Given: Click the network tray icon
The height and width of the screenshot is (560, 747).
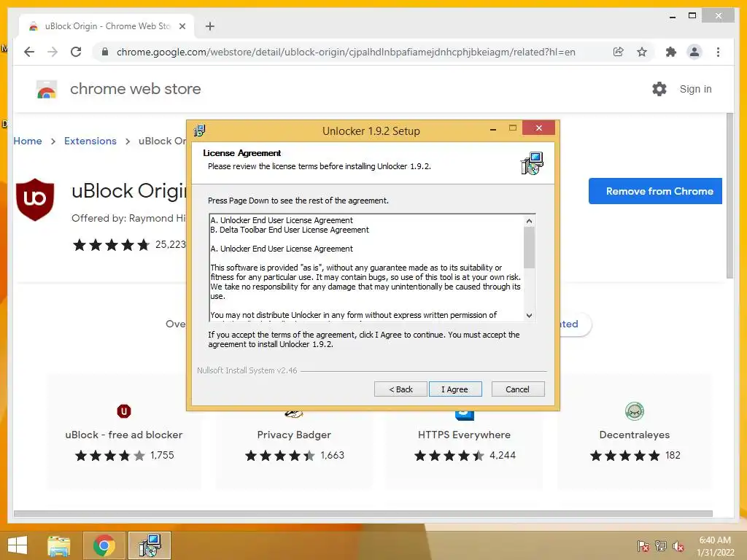Looking at the screenshot, I should coord(661,546).
